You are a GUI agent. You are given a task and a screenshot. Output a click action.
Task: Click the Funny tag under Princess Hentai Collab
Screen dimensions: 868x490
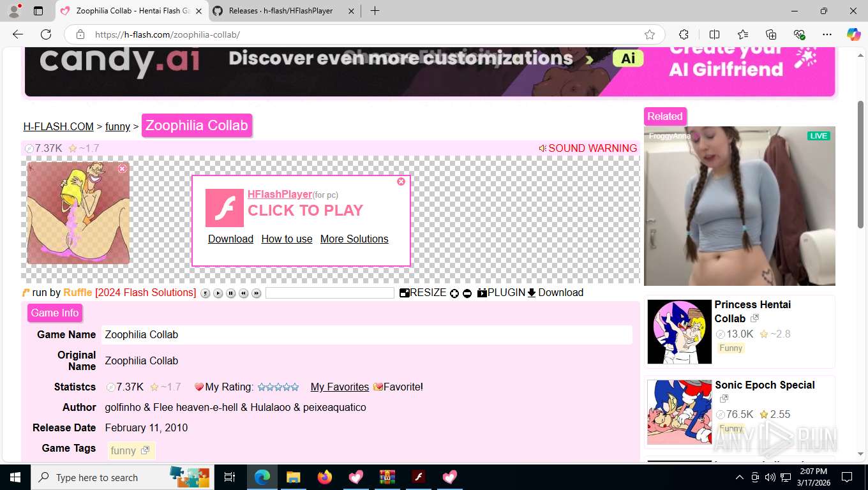731,348
